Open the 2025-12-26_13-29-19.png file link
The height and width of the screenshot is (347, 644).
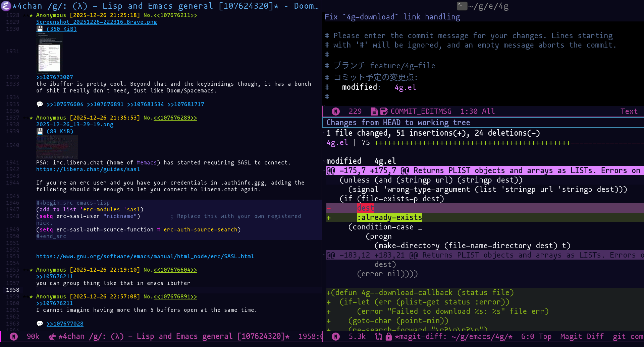point(75,125)
